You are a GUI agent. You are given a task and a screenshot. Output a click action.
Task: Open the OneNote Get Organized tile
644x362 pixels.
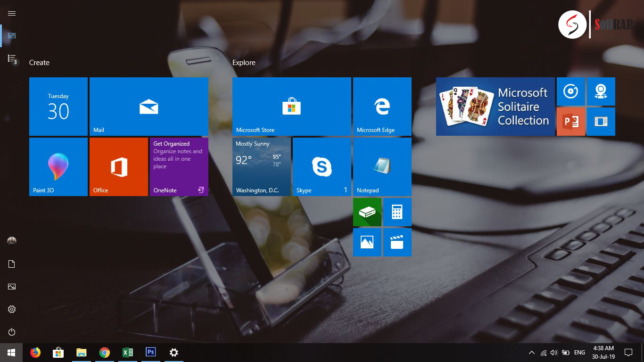click(x=179, y=167)
